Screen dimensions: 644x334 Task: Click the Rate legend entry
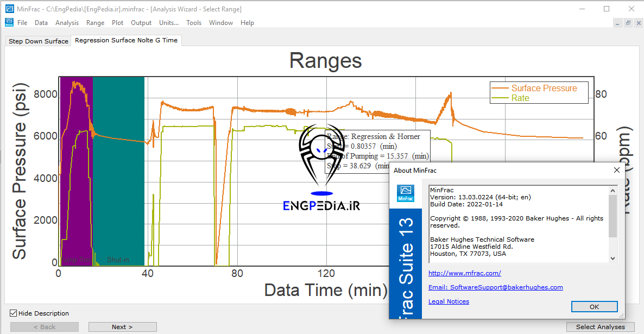[x=510, y=98]
